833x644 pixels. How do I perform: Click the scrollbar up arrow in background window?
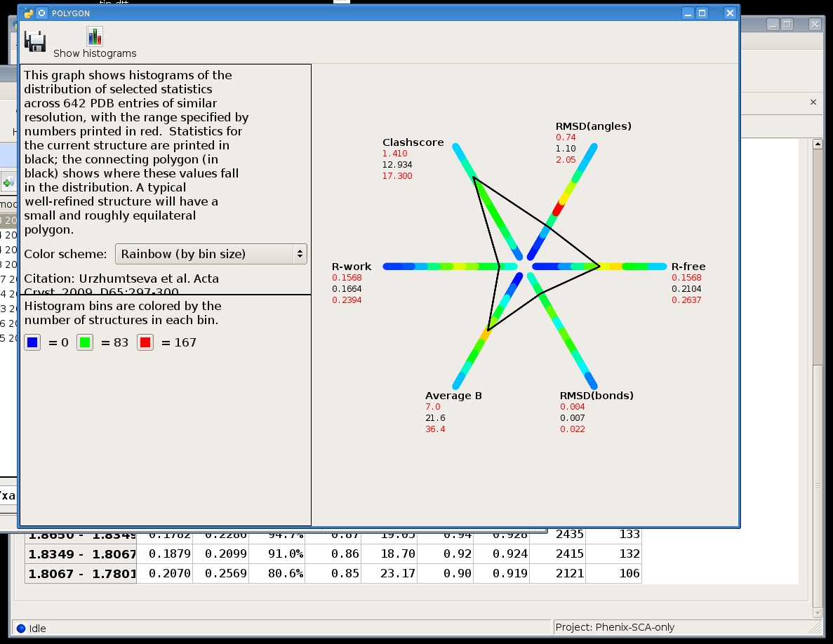[818, 145]
